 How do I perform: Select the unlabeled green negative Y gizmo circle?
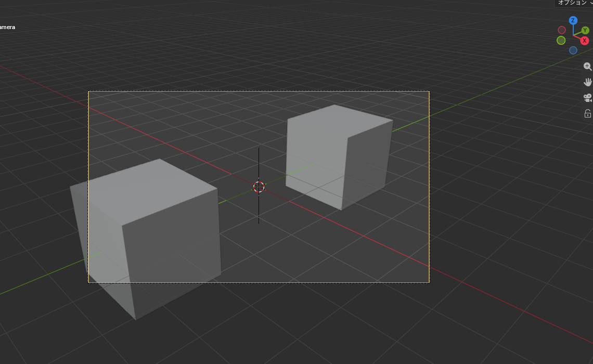[x=561, y=40]
